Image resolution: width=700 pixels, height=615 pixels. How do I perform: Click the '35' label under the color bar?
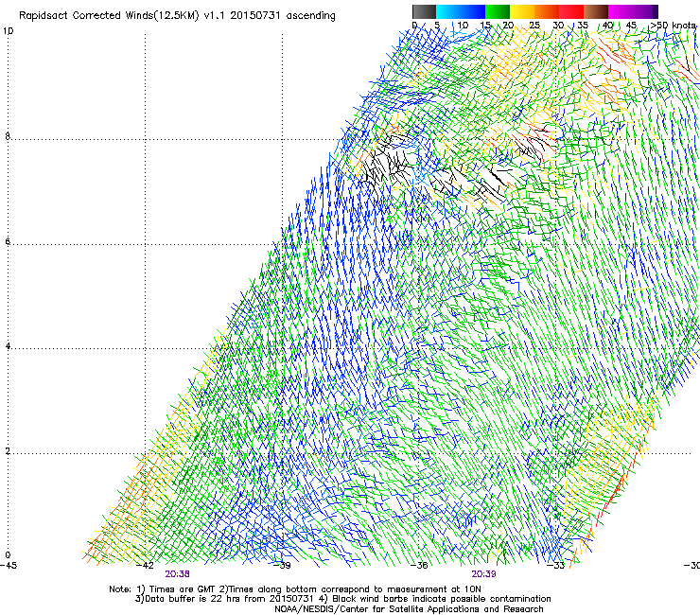[583, 26]
